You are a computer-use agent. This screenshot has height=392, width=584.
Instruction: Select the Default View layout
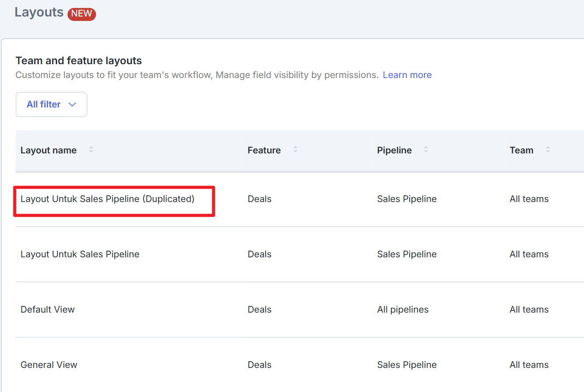[x=47, y=309]
